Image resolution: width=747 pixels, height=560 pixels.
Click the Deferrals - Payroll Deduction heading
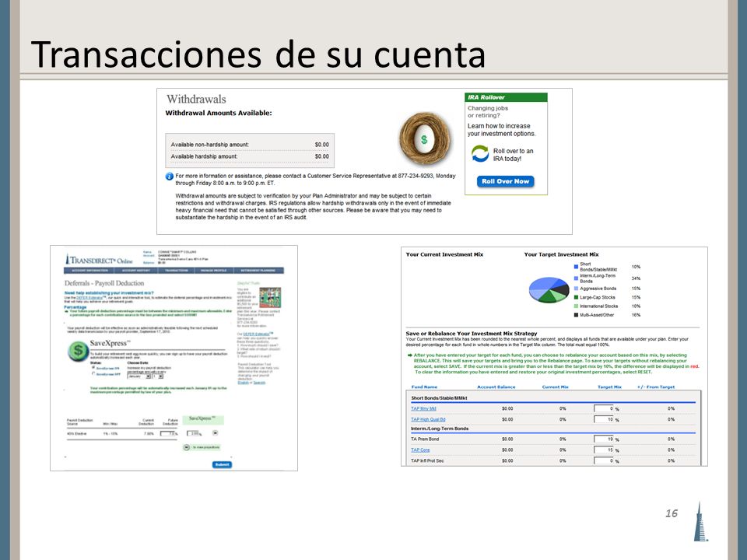pyautogui.click(x=104, y=283)
